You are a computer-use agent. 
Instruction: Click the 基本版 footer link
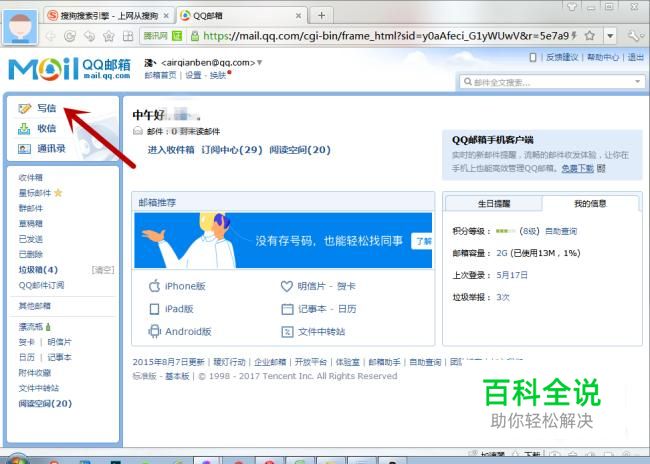coord(177,376)
